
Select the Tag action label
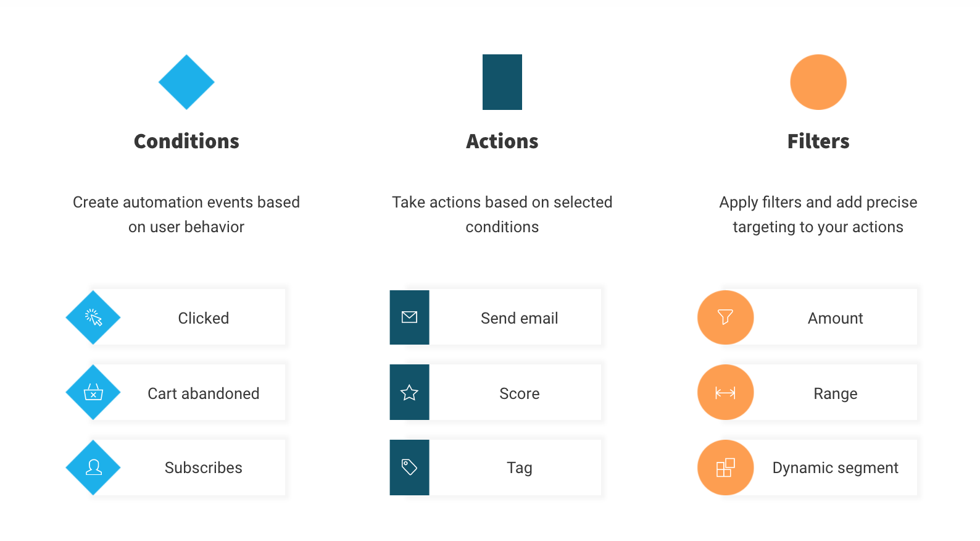(x=520, y=468)
